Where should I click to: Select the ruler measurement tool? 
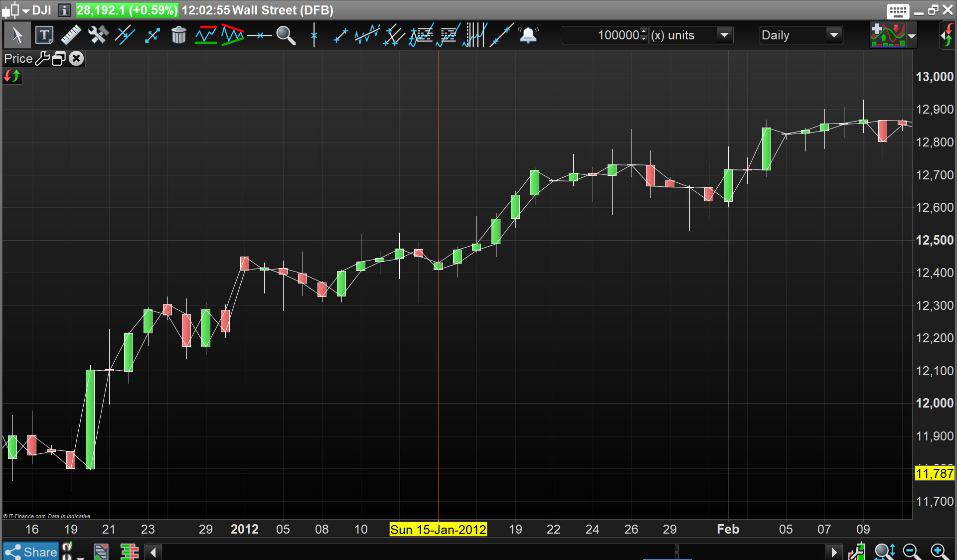[x=71, y=35]
